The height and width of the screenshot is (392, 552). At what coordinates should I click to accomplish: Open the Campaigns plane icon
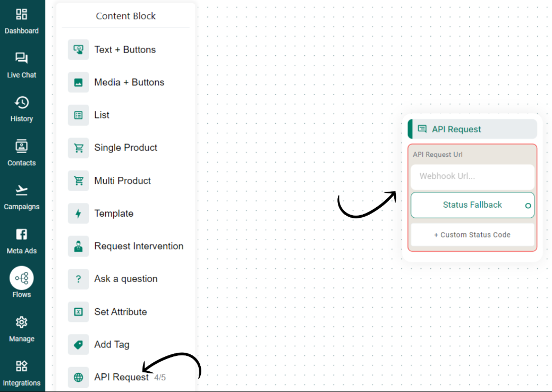pyautogui.click(x=21, y=190)
